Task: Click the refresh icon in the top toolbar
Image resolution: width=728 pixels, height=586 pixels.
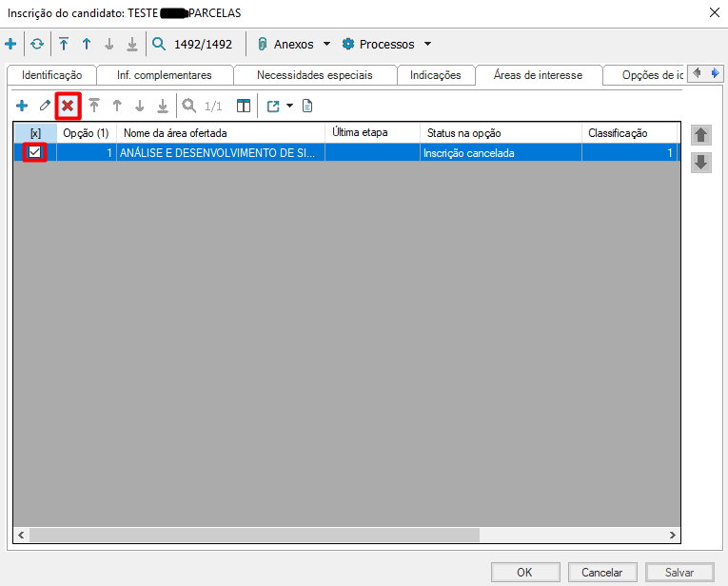Action: click(x=37, y=44)
